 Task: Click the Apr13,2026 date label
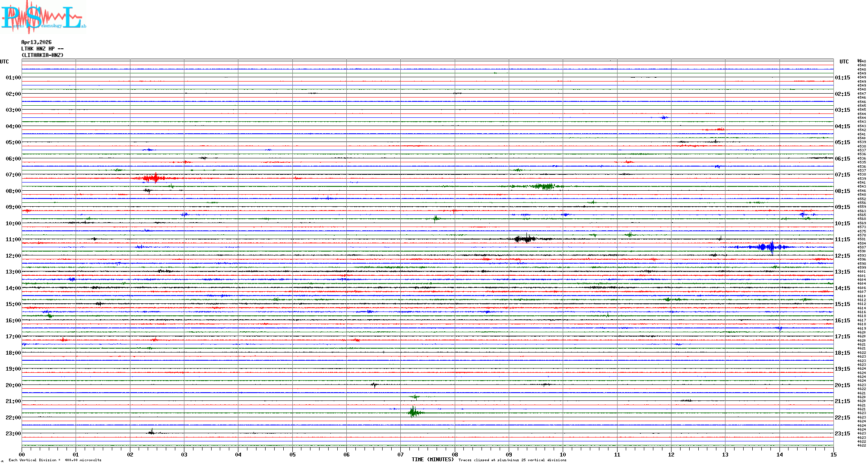36,42
